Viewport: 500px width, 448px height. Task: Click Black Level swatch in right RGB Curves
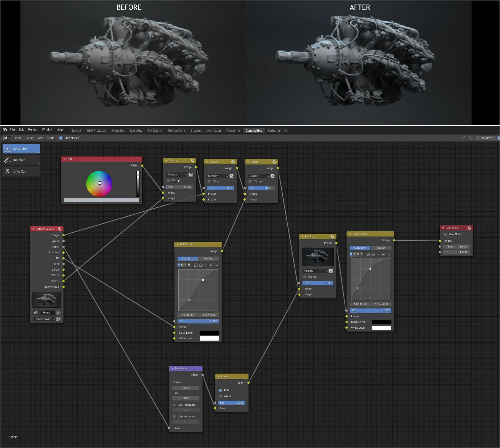382,322
